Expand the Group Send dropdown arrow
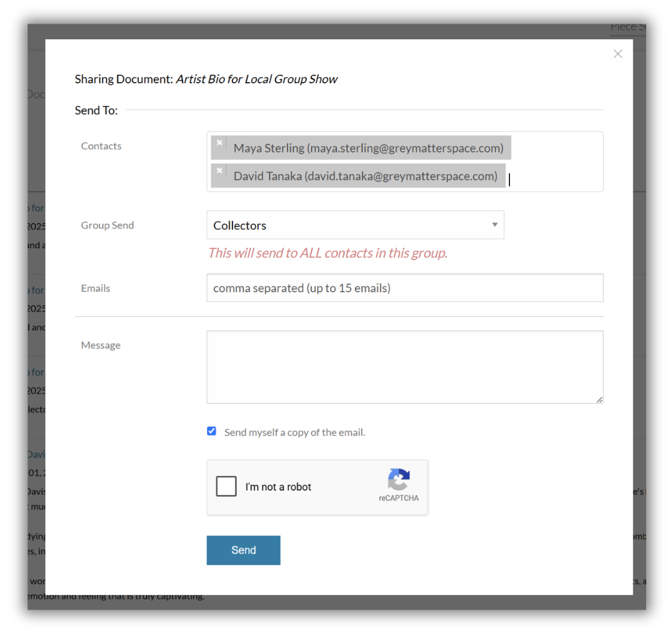672x628 pixels. pos(495,225)
